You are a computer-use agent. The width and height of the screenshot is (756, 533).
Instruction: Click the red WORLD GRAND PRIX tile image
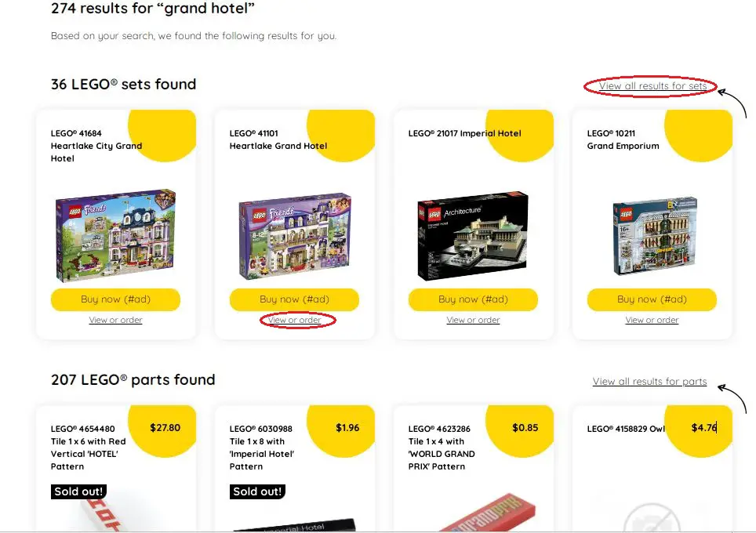(487, 513)
